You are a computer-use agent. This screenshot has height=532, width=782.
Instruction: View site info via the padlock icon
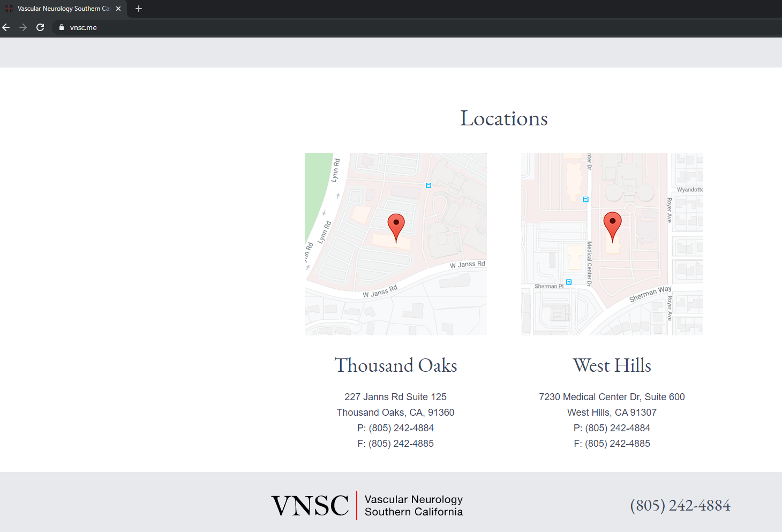tap(62, 27)
